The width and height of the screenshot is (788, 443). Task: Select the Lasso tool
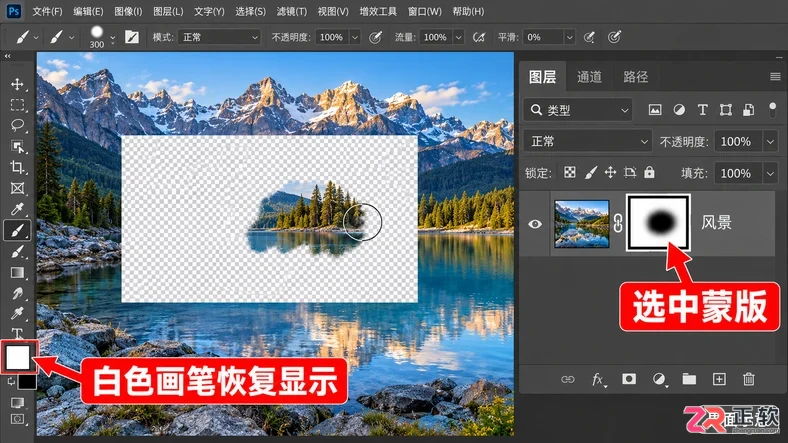point(17,125)
